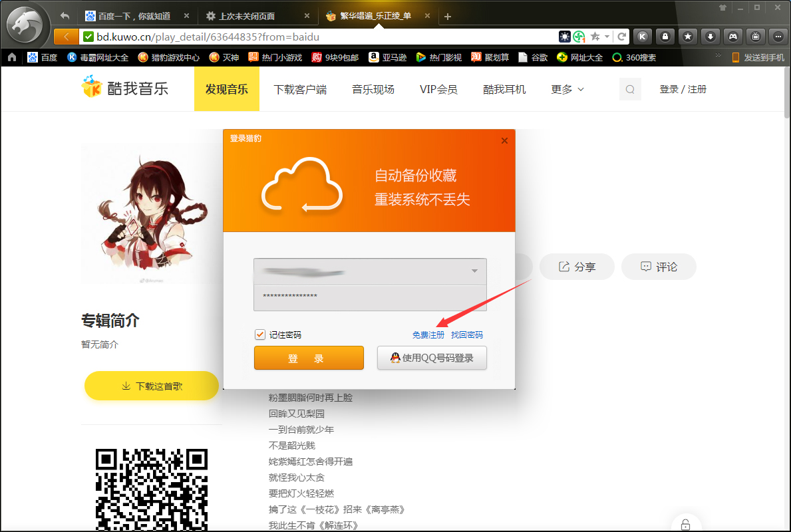The image size is (791, 532).
Task: Open a new tab with plus button
Action: [x=448, y=17]
